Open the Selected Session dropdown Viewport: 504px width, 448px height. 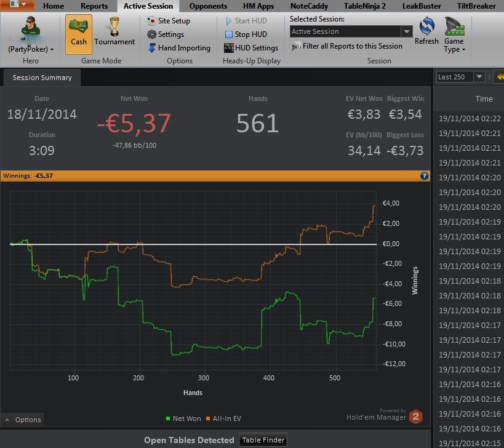pyautogui.click(x=407, y=31)
